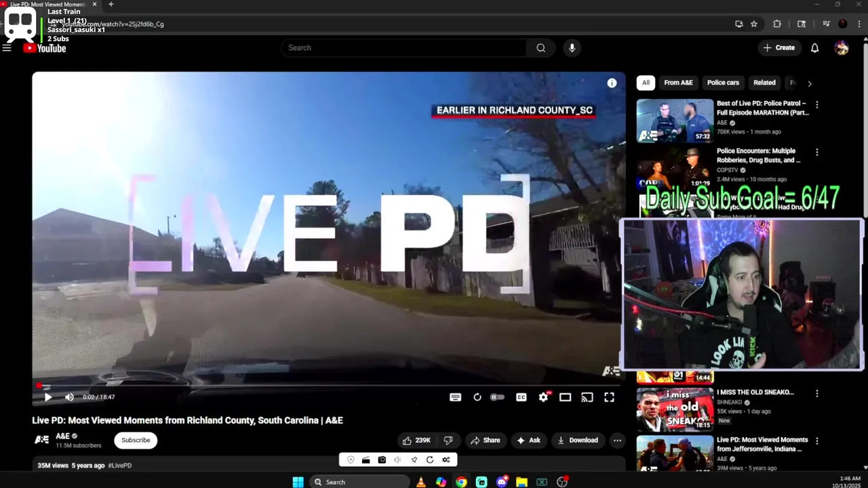Image resolution: width=868 pixels, height=488 pixels.
Task: Open Police Encounters: Multiple Robberies video title
Action: pyautogui.click(x=758, y=156)
